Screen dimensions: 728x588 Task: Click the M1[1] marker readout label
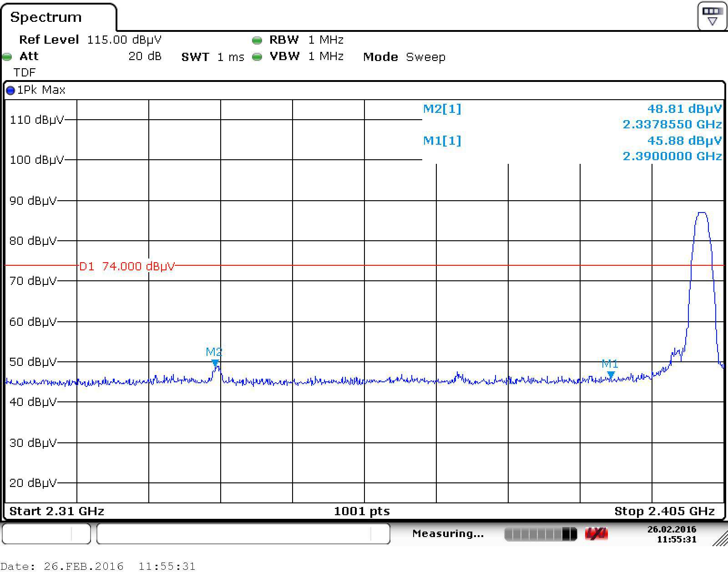click(442, 141)
